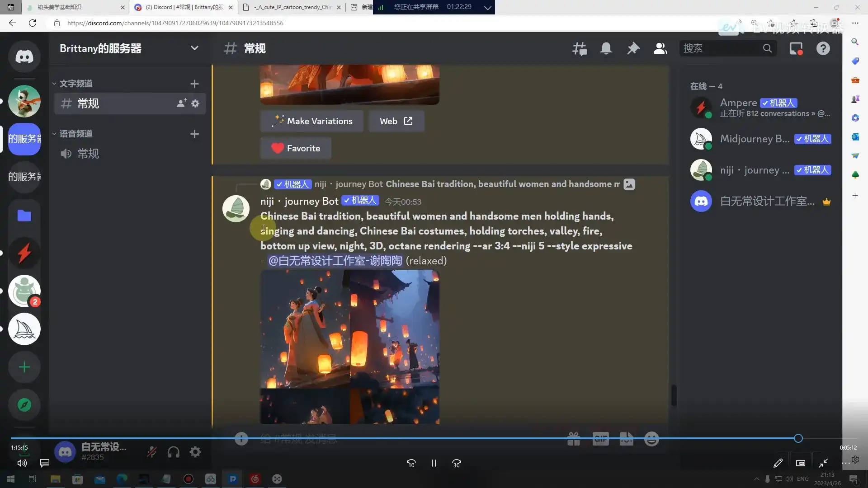This screenshot has height=488, width=868.
Task: Click the video progress bar handle
Action: pyautogui.click(x=798, y=438)
